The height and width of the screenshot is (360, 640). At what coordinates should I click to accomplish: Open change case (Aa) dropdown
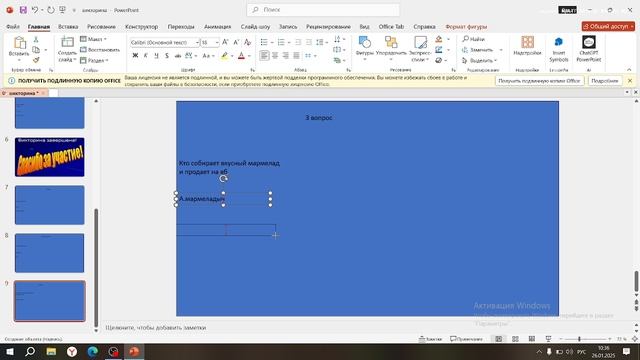[208, 56]
